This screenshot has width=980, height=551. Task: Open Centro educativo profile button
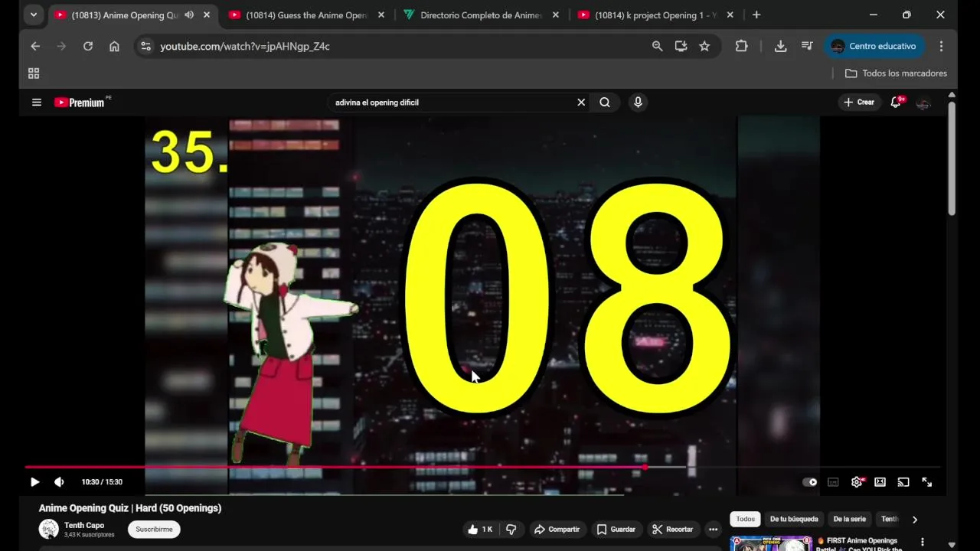point(874,46)
